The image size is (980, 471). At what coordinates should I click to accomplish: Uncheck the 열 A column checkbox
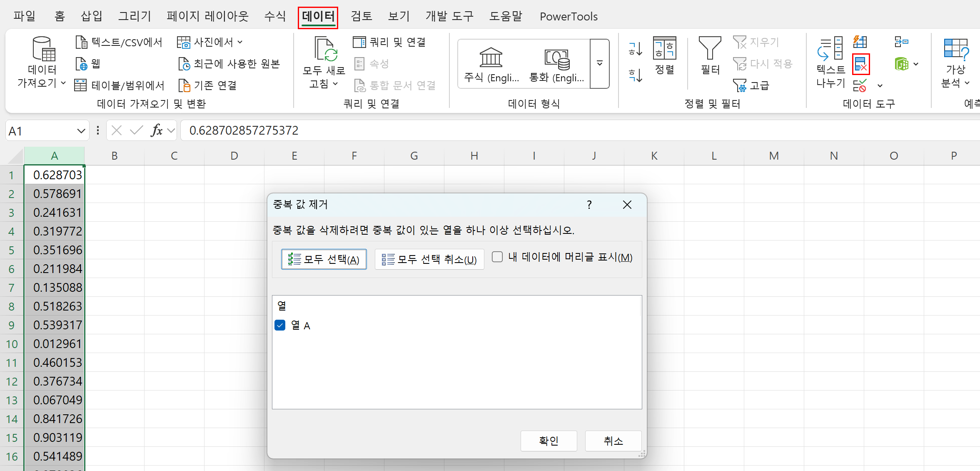pyautogui.click(x=279, y=325)
